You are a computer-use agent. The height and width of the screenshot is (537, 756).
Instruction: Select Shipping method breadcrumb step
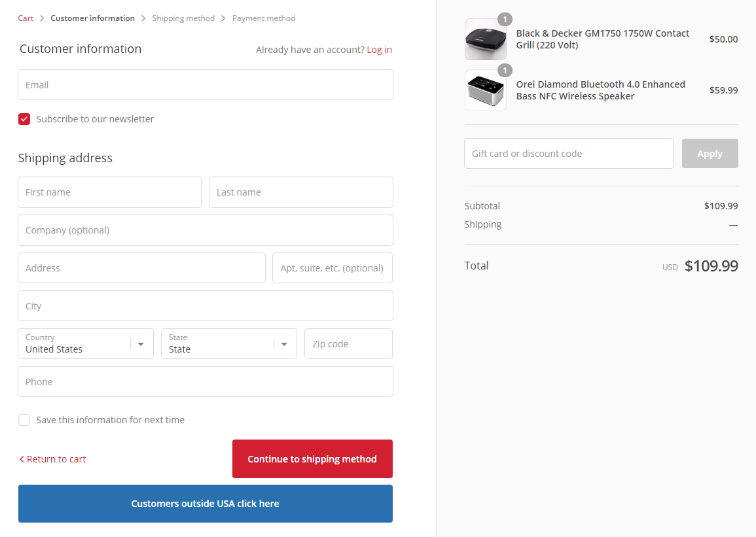click(x=183, y=18)
